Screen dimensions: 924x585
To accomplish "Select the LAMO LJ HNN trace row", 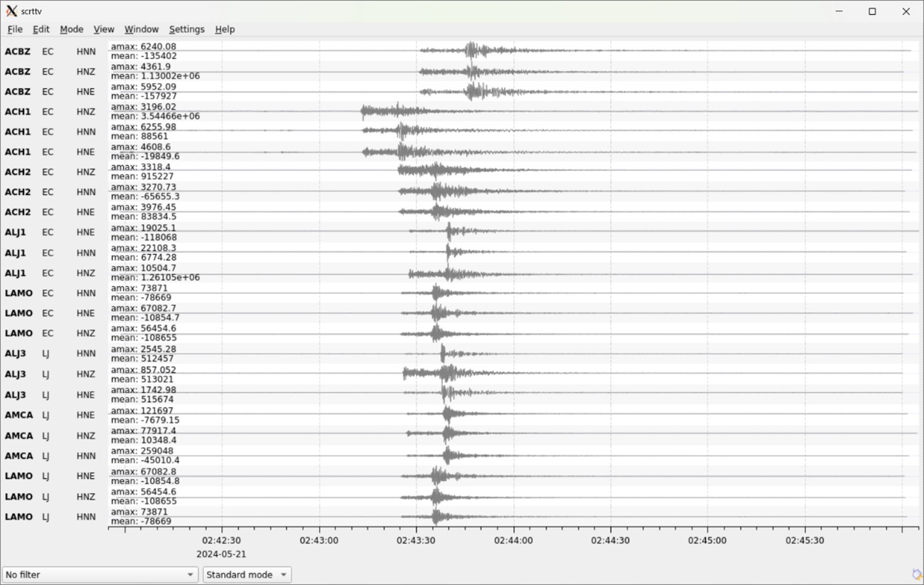I will coord(461,516).
